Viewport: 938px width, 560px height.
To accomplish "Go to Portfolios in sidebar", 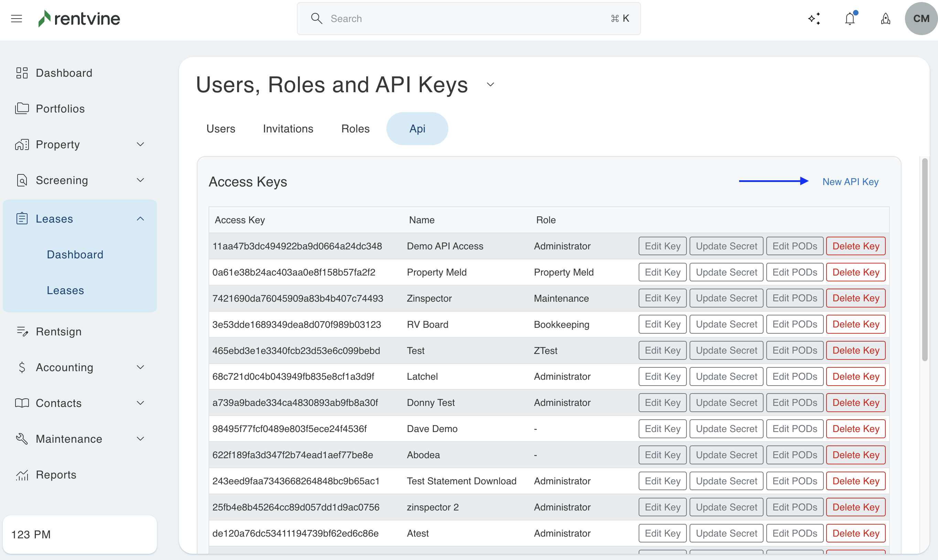I will [60, 109].
